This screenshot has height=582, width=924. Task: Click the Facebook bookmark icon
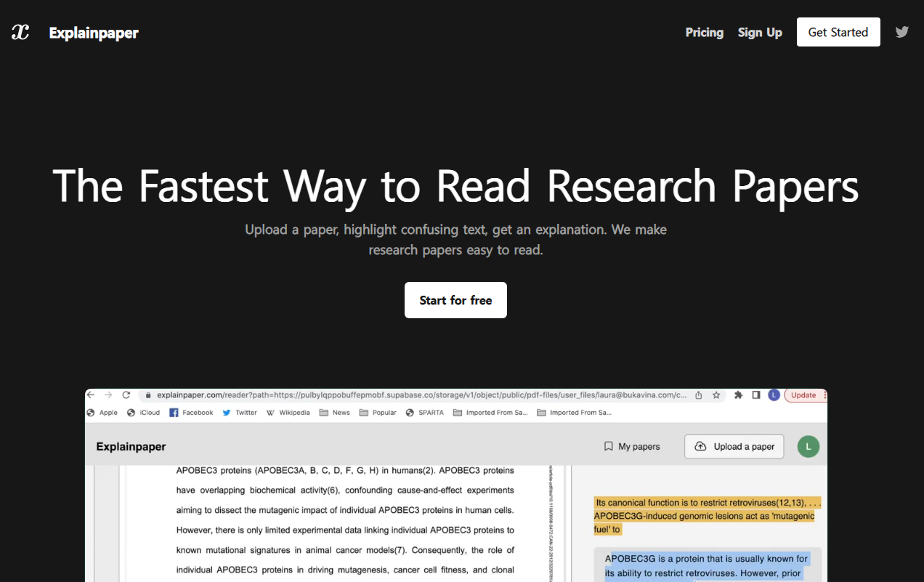coord(173,412)
